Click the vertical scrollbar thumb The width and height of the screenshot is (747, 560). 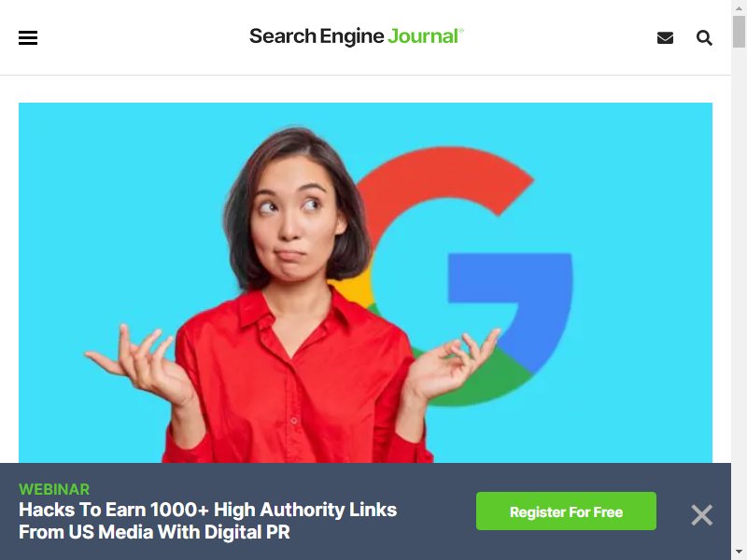point(739,32)
